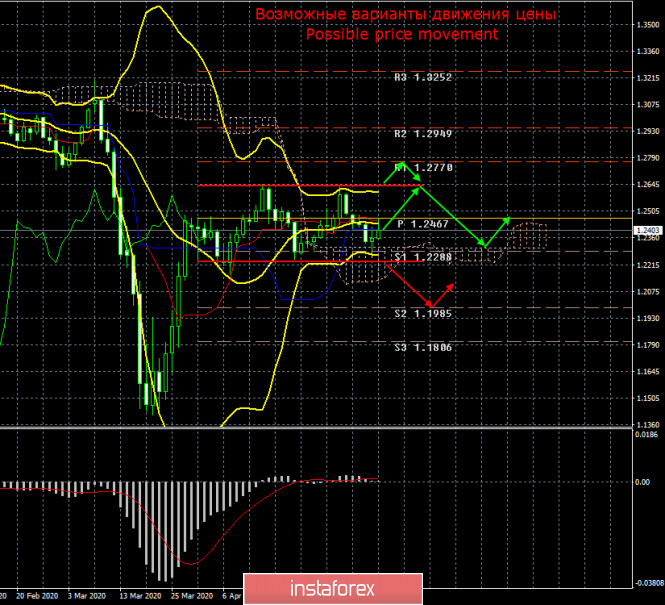Click the -0.03808 MACD scale value
The image size is (665, 605).
pyautogui.click(x=649, y=584)
